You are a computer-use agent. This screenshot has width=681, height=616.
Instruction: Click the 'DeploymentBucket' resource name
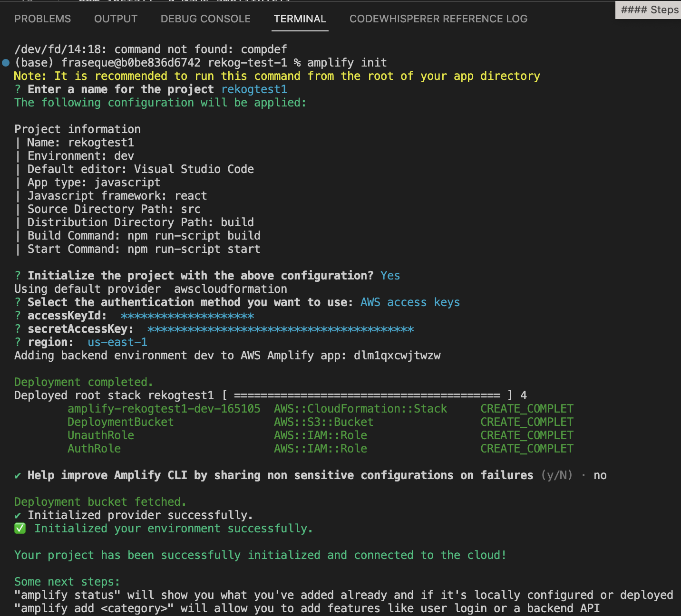point(121,422)
